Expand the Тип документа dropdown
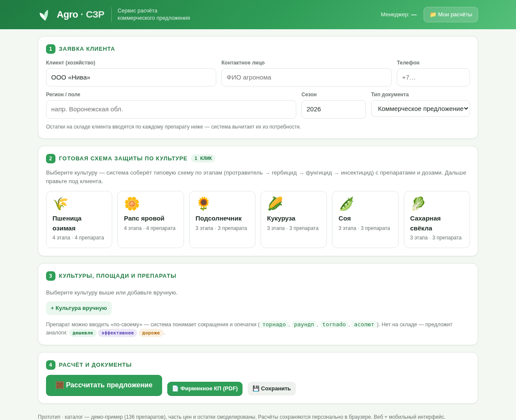 [x=421, y=109]
